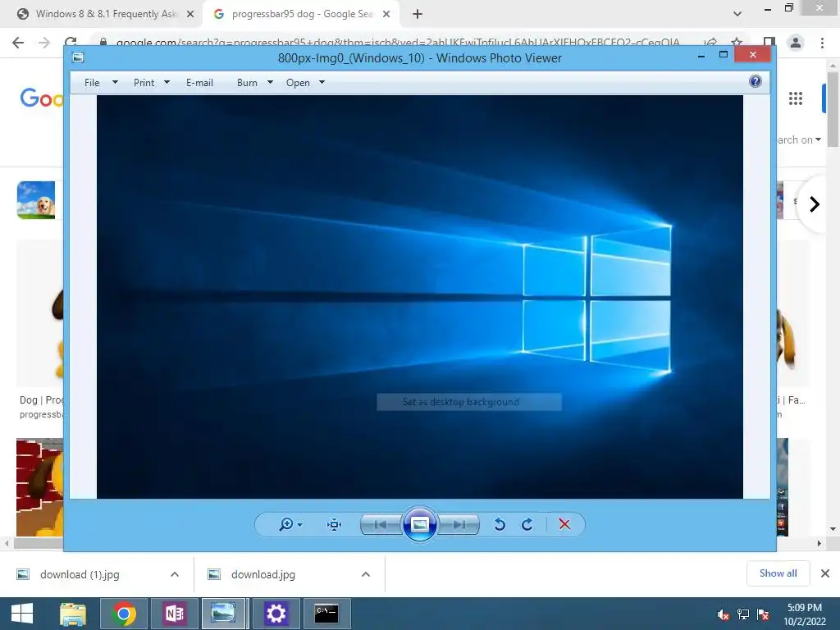
Task: Open the Open menu in Photo Viewer
Action: (298, 83)
